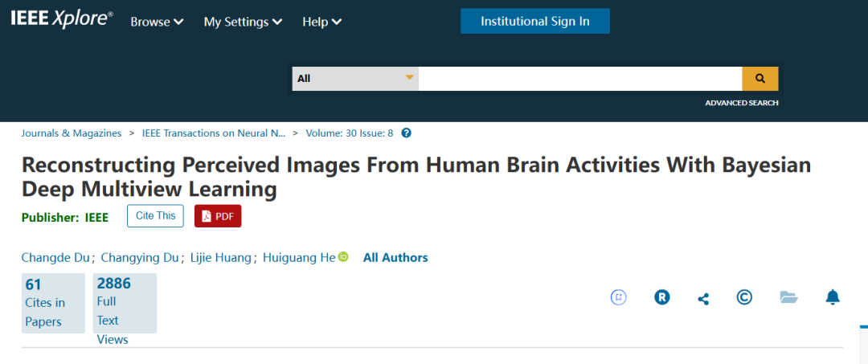The width and height of the screenshot is (868, 364).
Task: Click the copyright permissions icon
Action: point(745,297)
